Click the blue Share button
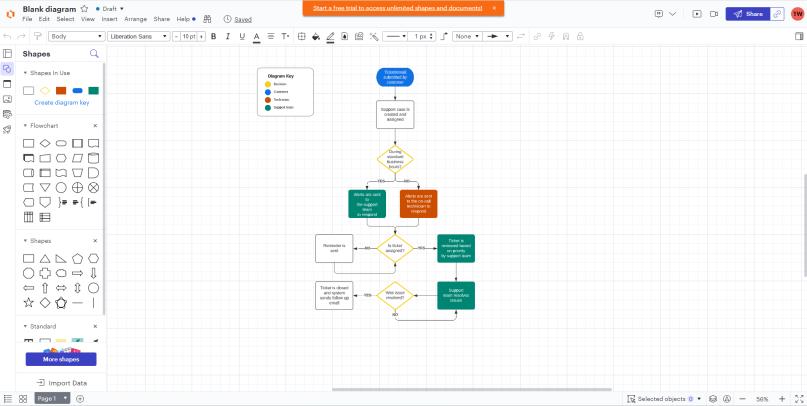 point(748,14)
